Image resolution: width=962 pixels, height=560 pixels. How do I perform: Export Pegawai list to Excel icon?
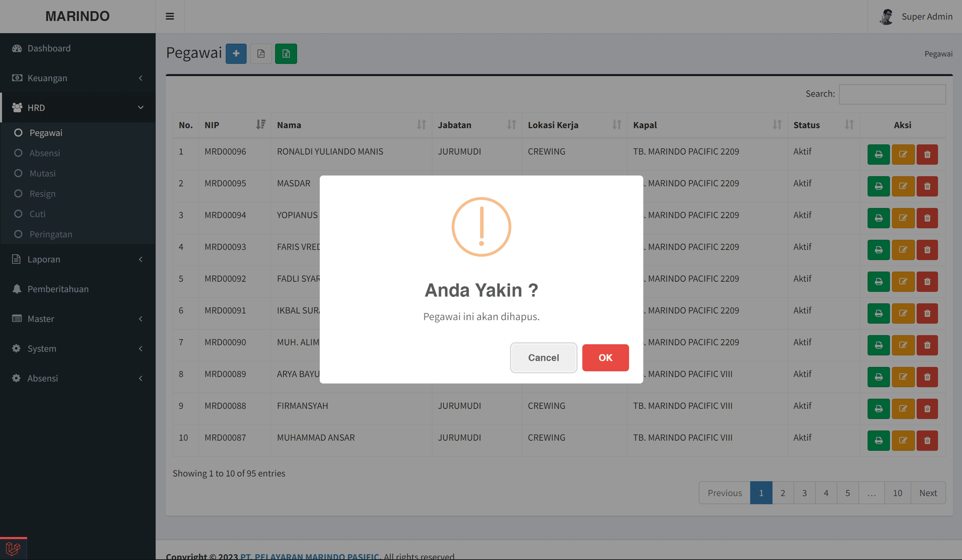point(286,53)
